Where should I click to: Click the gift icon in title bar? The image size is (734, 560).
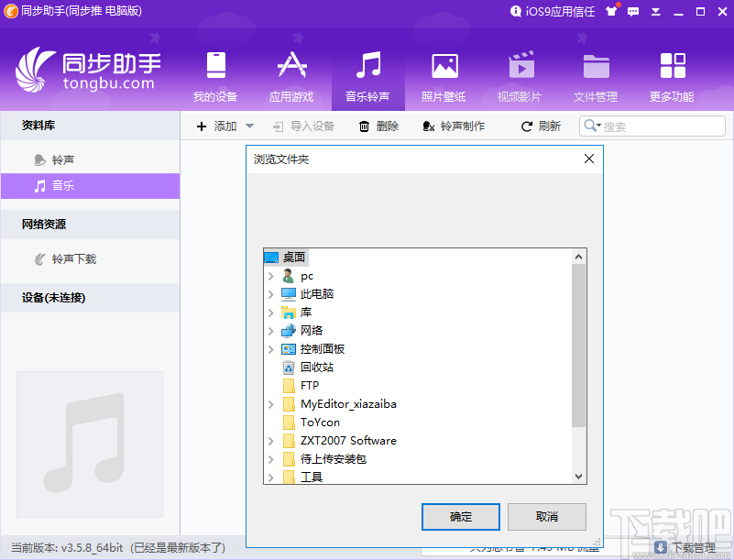point(610,12)
